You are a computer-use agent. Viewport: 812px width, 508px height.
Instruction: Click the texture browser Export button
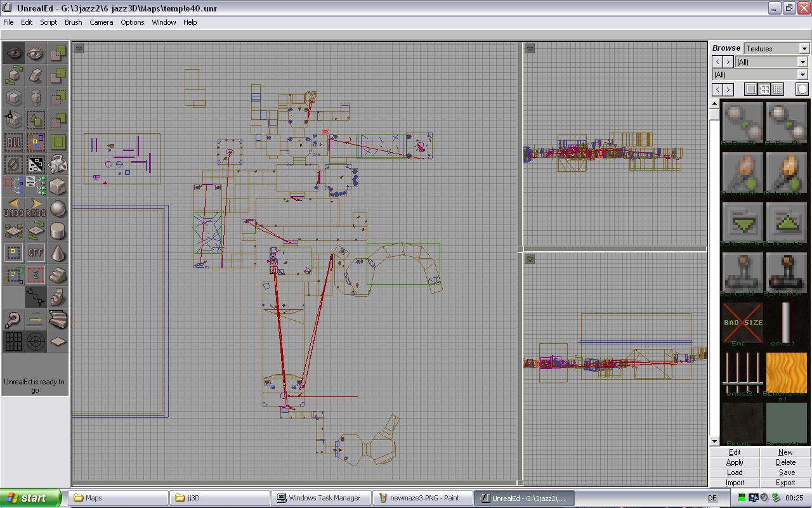[785, 483]
